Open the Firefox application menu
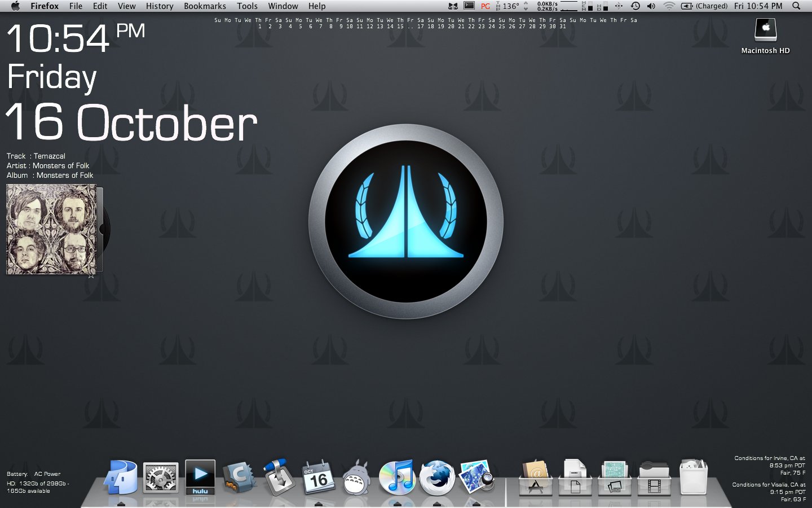 (45, 6)
